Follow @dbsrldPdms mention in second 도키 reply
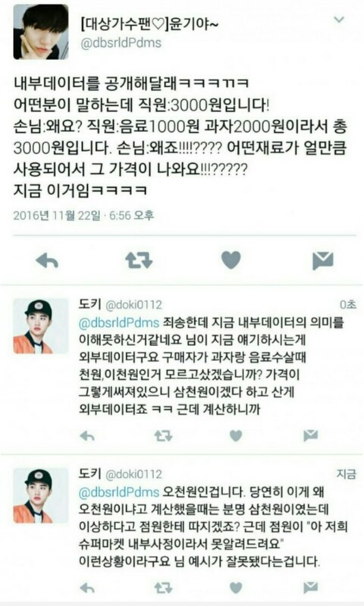The image size is (364, 606). click(x=119, y=492)
